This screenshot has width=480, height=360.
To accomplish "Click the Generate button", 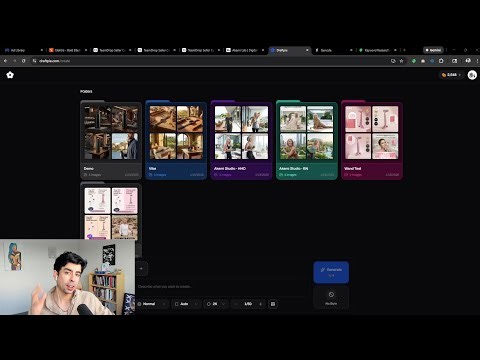I will pos(331,272).
